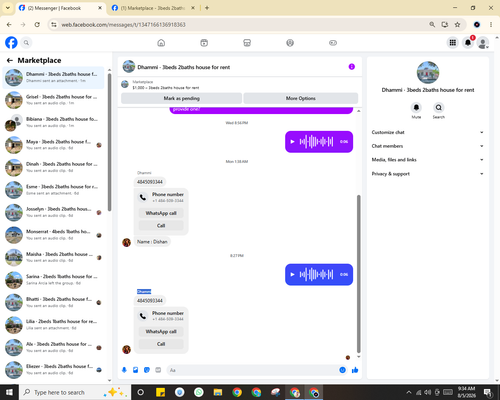
Task: Open the Maya conversation
Action: point(53,145)
